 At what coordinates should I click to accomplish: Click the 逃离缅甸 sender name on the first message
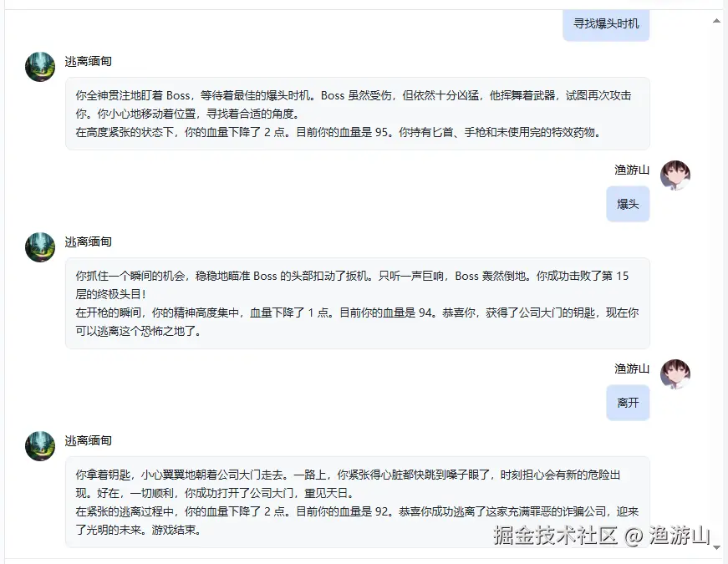pos(88,61)
